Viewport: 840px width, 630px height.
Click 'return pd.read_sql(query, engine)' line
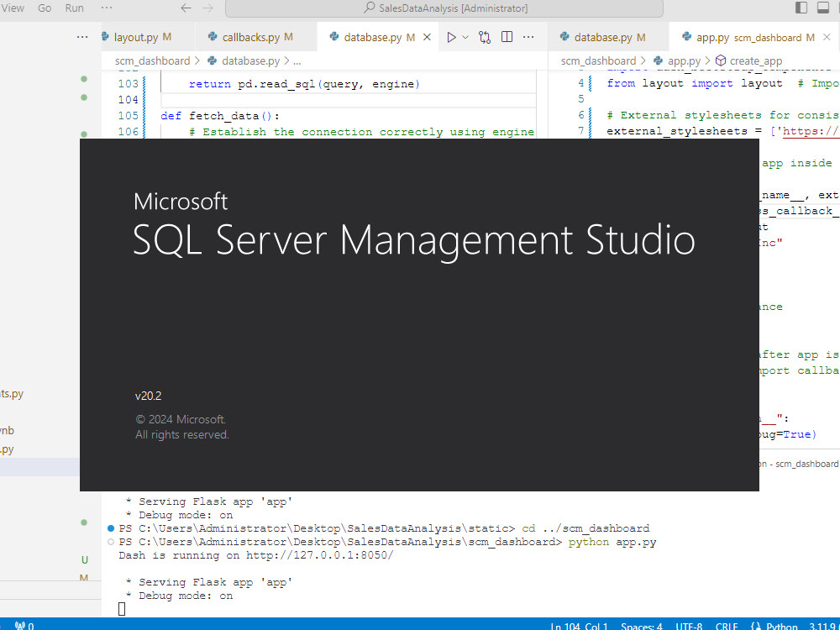click(x=304, y=84)
